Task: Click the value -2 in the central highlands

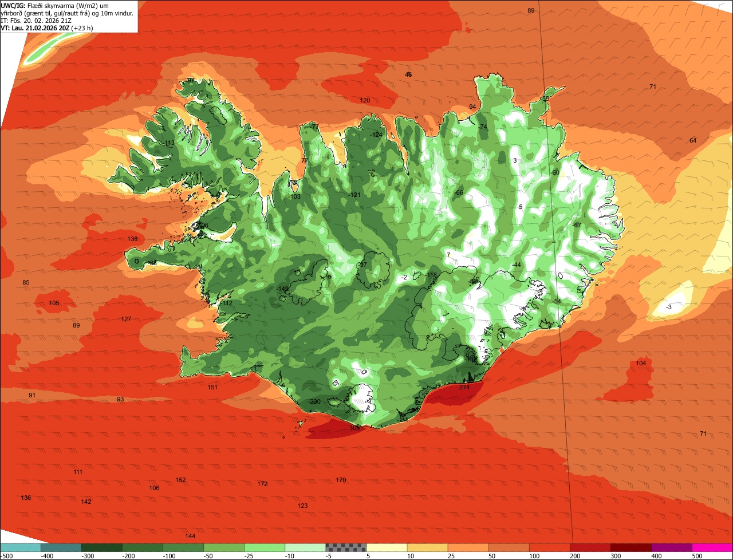Action: pyautogui.click(x=404, y=278)
